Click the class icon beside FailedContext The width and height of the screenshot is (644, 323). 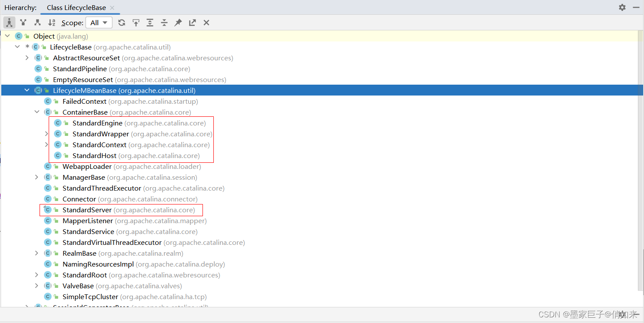(x=48, y=101)
